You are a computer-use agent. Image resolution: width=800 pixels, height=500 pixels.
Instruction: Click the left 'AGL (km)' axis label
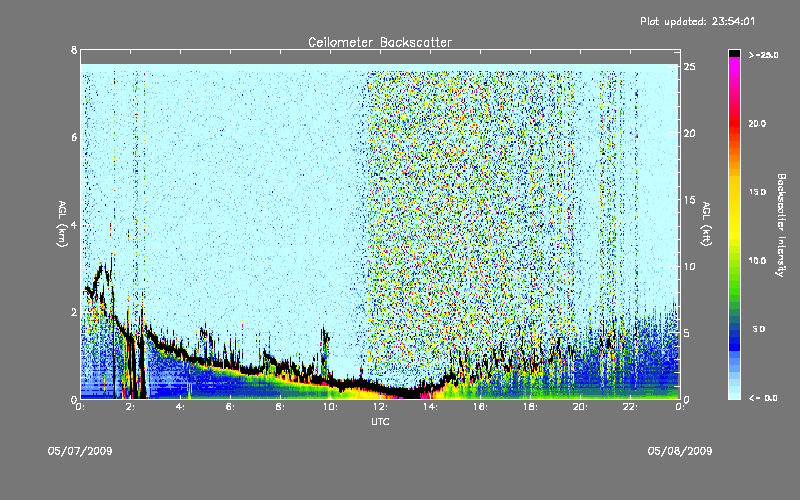(62, 224)
